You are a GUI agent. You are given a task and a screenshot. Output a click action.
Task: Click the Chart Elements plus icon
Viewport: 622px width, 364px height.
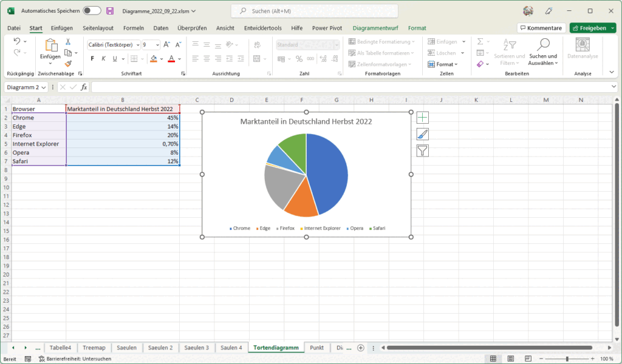point(423,118)
